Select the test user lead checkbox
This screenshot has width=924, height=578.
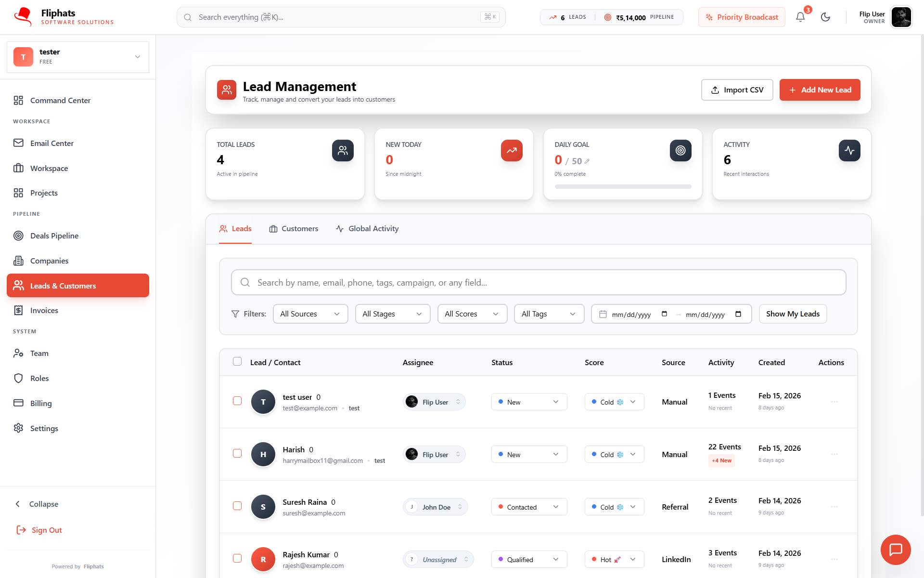click(x=237, y=401)
